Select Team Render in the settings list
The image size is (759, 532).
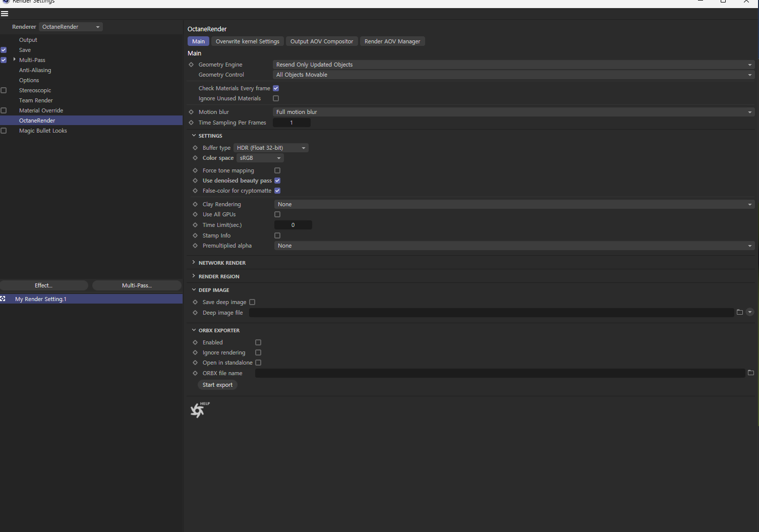click(36, 100)
